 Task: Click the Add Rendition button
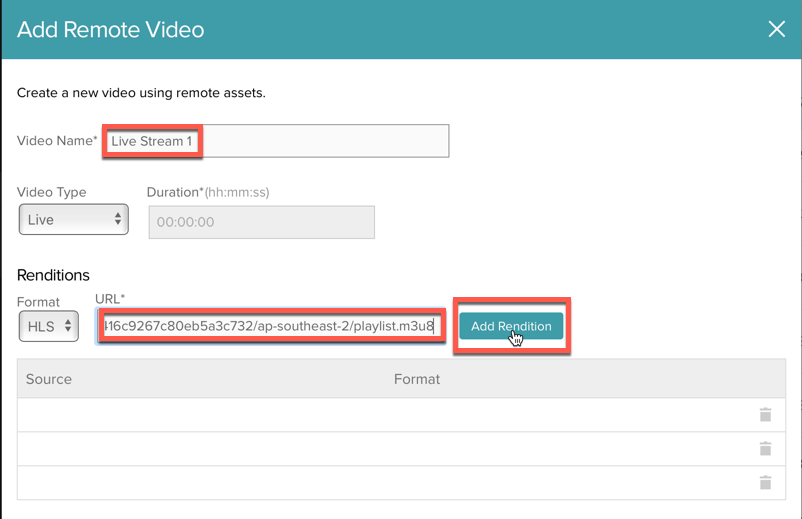click(511, 326)
